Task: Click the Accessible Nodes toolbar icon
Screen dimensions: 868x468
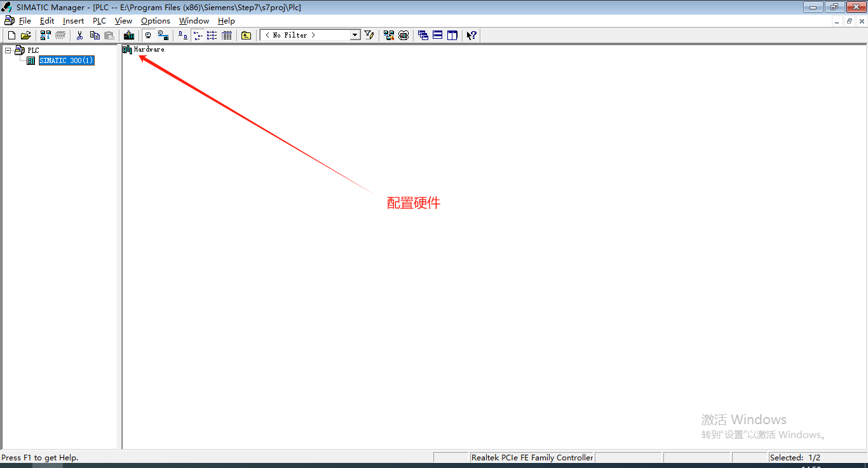Action: 46,36
